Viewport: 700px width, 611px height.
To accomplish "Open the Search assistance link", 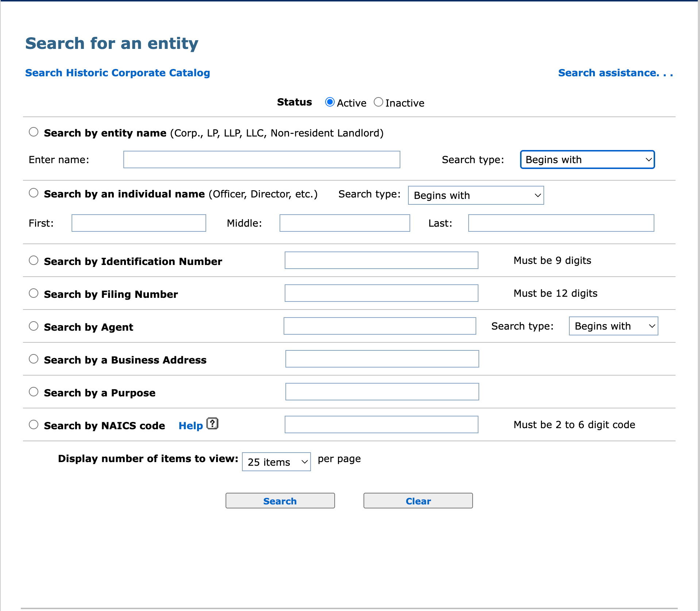I will (616, 73).
